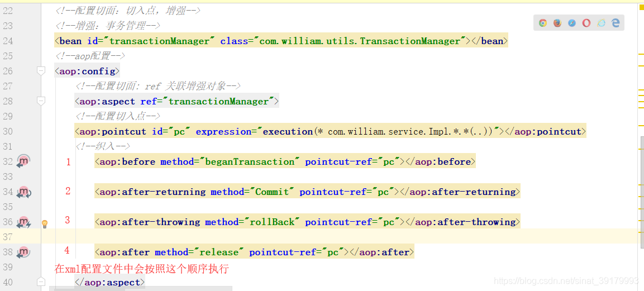Collapse the aop:config fold marker on line 26
The width and height of the screenshot is (644, 291).
41,71
